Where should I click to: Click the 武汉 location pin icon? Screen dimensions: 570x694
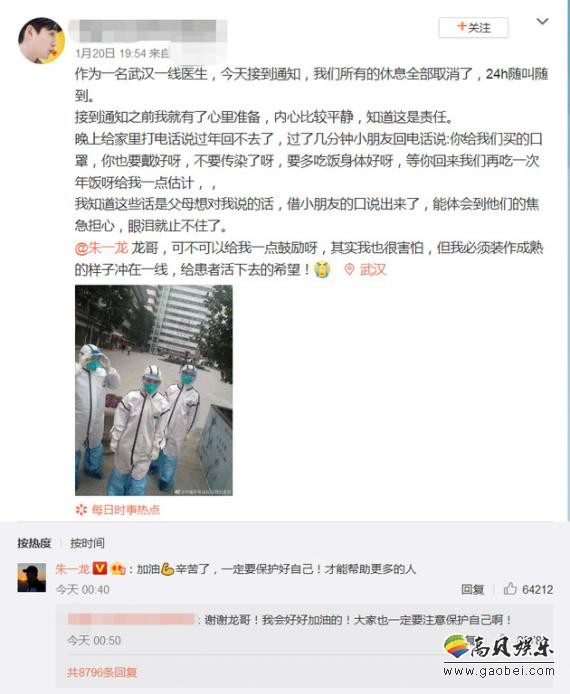[349, 270]
